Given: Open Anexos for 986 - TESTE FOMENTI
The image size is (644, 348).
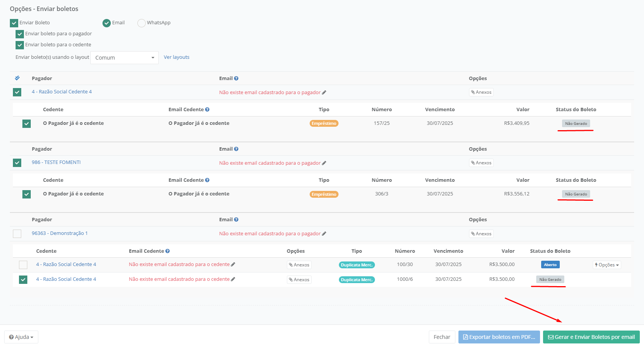Looking at the screenshot, I should coord(481,163).
